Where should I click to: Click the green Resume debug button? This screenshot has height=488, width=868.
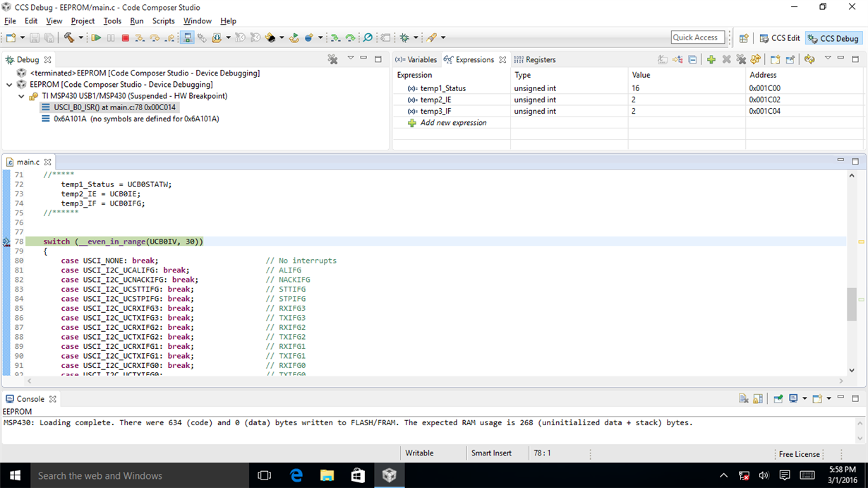coord(96,37)
